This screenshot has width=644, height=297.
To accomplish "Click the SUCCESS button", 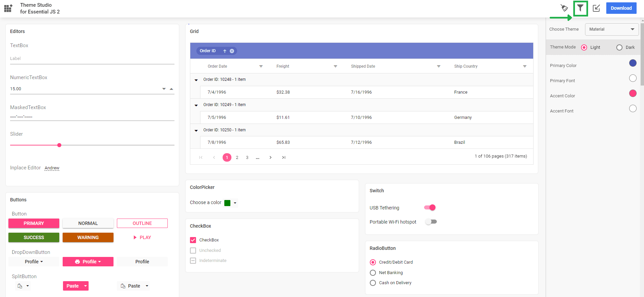I will click(34, 237).
